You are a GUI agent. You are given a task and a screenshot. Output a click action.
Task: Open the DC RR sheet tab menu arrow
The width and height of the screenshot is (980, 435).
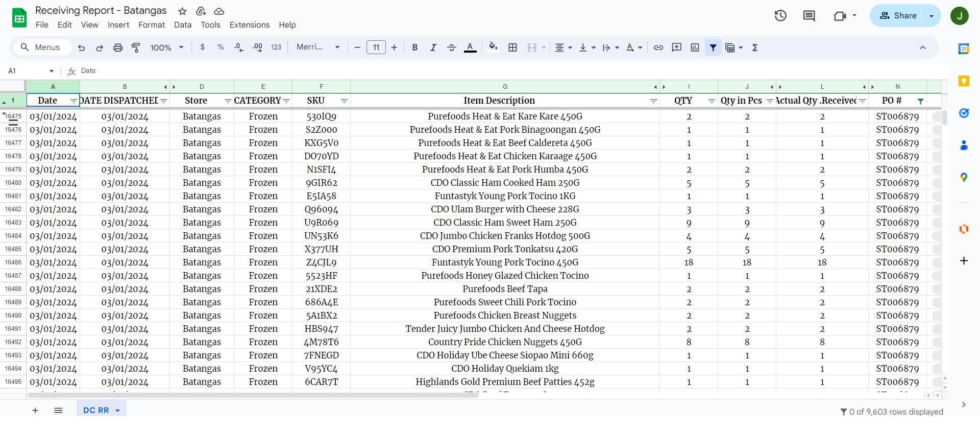tap(117, 410)
